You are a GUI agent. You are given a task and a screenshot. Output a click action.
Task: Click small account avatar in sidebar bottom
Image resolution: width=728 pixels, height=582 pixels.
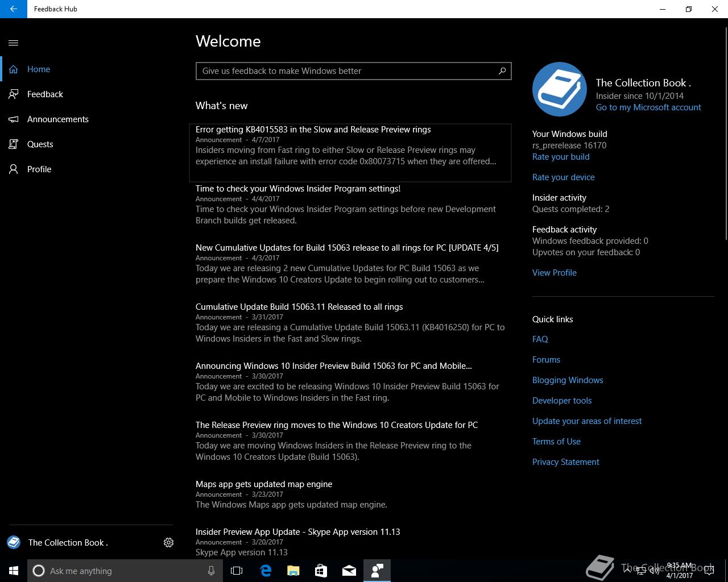[x=14, y=542]
